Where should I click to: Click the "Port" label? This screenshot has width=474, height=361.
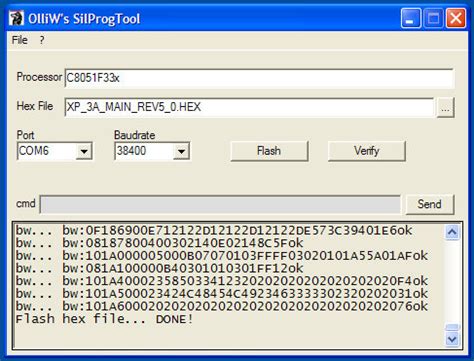[x=25, y=135]
